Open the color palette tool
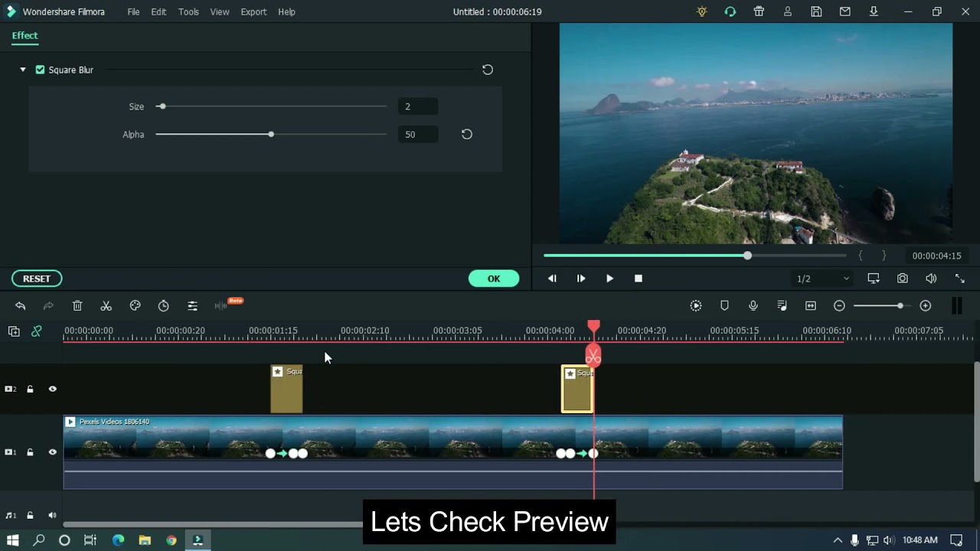This screenshot has width=980, height=551. (x=135, y=306)
